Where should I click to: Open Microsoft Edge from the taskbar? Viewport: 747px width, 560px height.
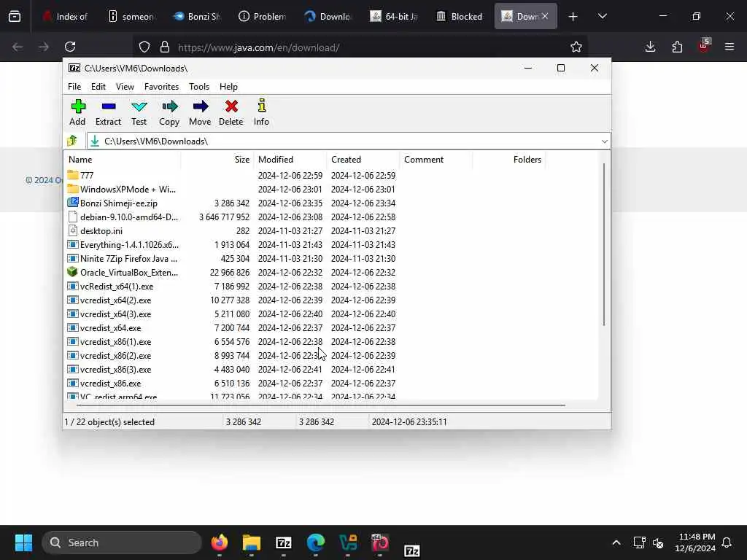(315, 542)
